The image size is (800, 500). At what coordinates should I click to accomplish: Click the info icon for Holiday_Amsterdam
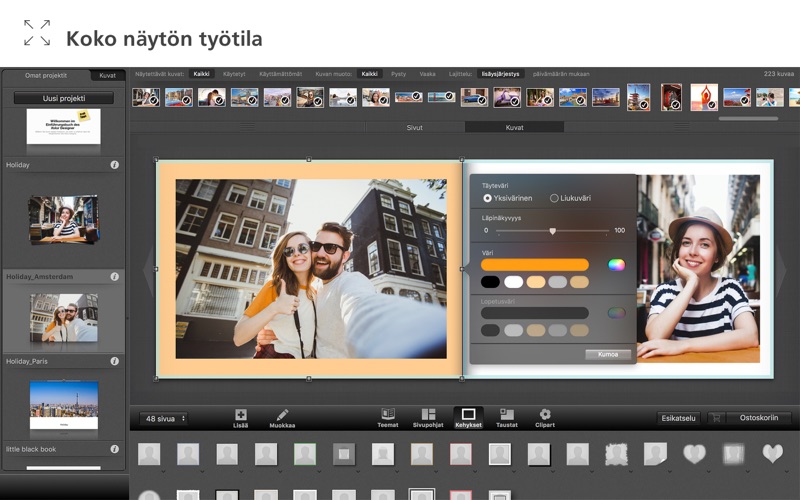[115, 277]
